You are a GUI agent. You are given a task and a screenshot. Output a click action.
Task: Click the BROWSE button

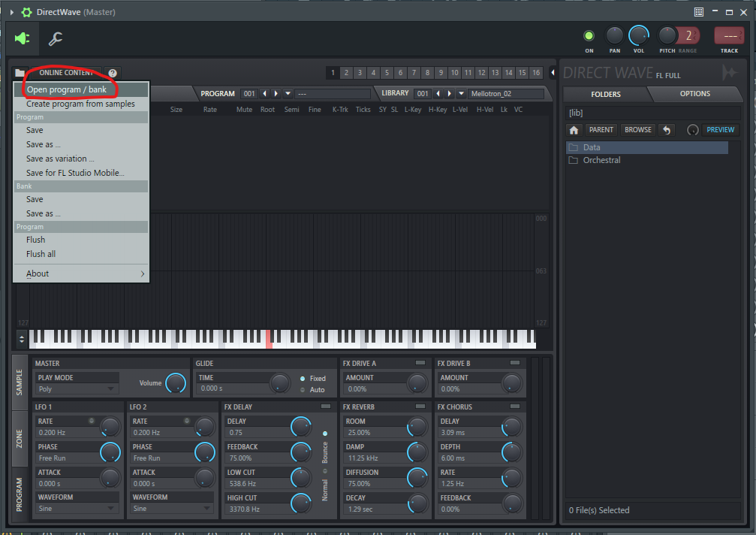637,130
